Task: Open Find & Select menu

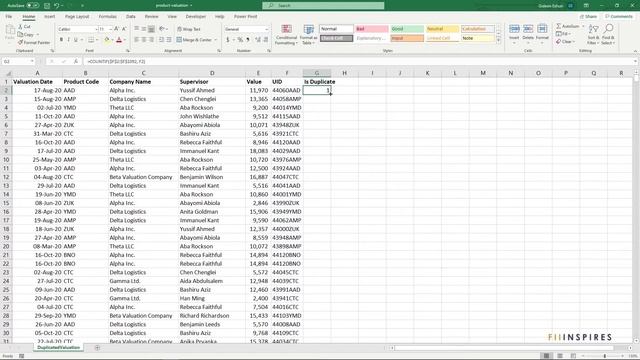Action: pyautogui.click(x=608, y=34)
